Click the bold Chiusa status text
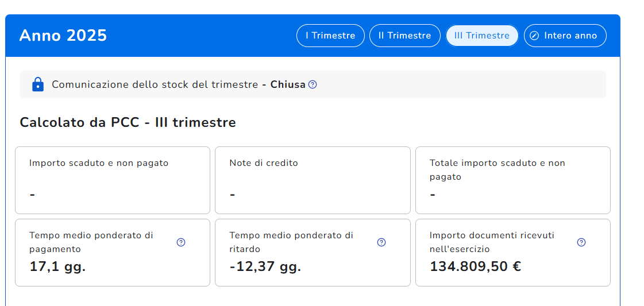The image size is (644, 306). 288,84
